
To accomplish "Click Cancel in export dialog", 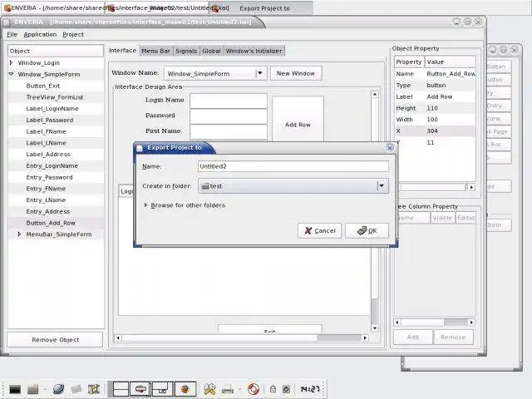I will click(319, 231).
